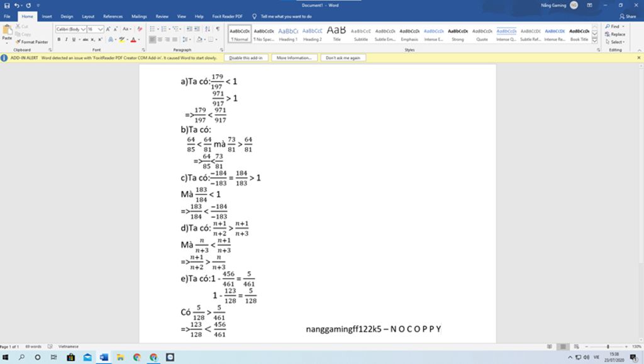Pick the red font color swatch
The width and height of the screenshot is (644, 364).
click(x=133, y=40)
